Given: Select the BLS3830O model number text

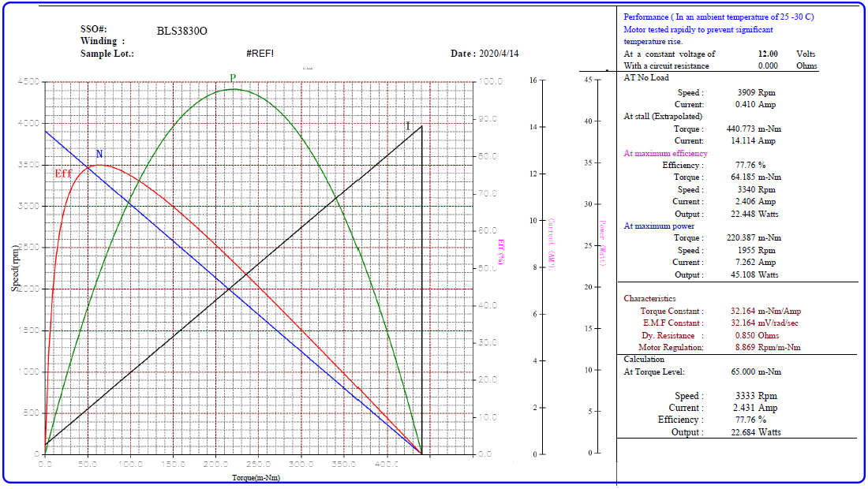Looking at the screenshot, I should [x=182, y=31].
